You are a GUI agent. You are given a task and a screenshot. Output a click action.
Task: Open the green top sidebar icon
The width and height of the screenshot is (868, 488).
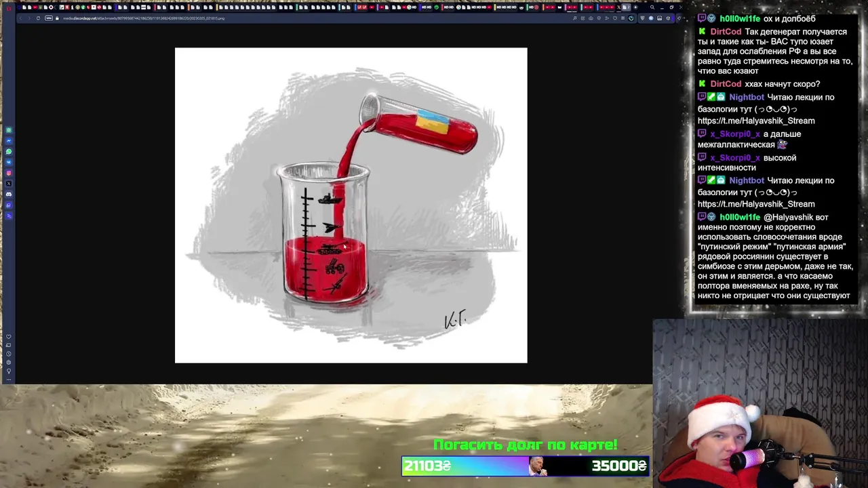tap(9, 130)
